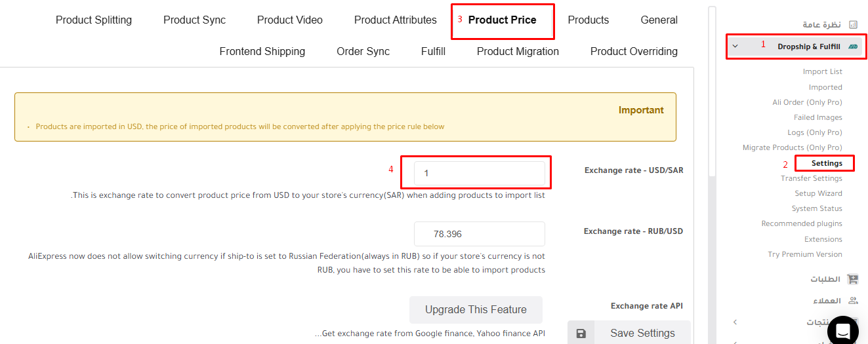The image size is (868, 344).
Task: Focus the Exchange rate USD/SAR input field
Action: (x=480, y=173)
